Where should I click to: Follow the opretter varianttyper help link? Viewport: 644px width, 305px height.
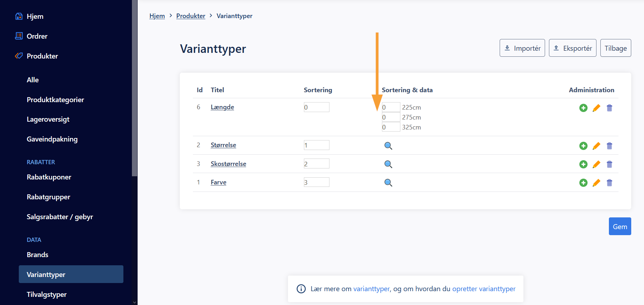(x=484, y=289)
